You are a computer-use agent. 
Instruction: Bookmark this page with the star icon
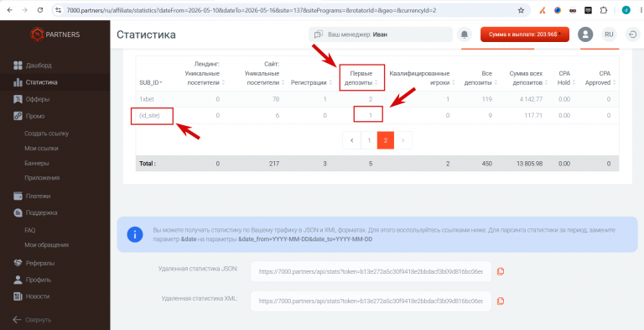[x=521, y=10]
